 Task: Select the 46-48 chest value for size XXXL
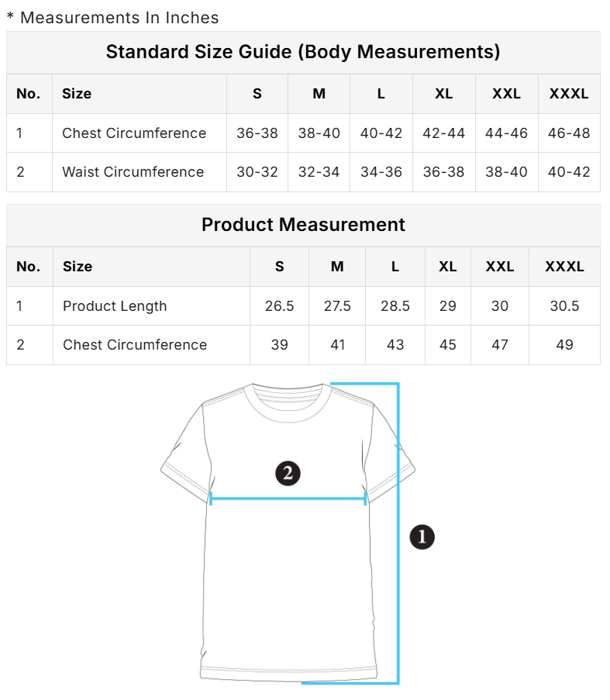click(569, 133)
